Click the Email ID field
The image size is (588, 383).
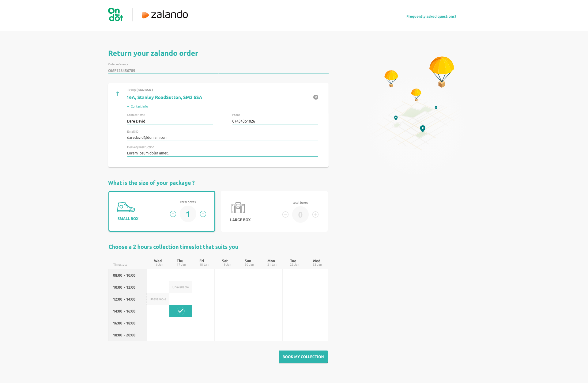point(222,138)
